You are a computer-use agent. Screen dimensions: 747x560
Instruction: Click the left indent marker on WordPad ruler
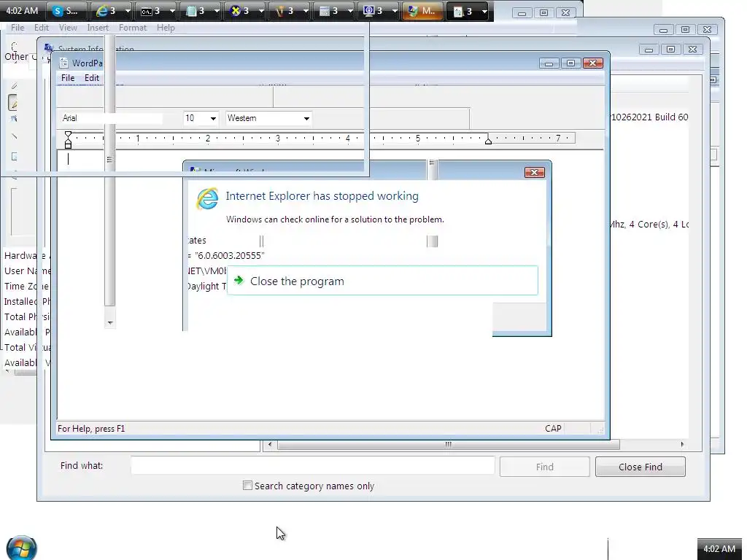(68, 141)
